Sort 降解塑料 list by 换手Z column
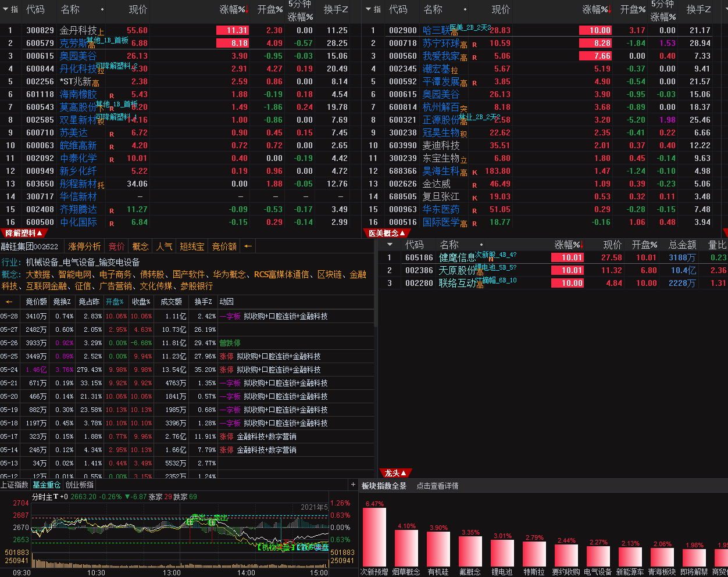Viewport: 728px width, 577px height. [x=336, y=10]
